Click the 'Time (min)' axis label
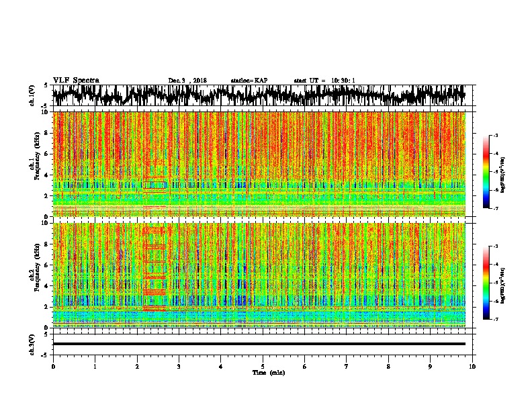532x411 pixels. click(269, 373)
